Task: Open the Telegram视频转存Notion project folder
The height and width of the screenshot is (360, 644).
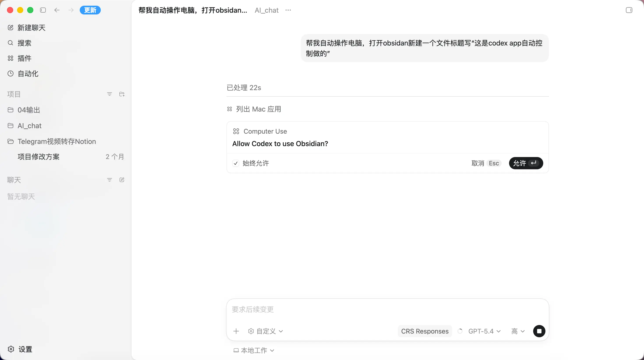Action: tap(57, 141)
